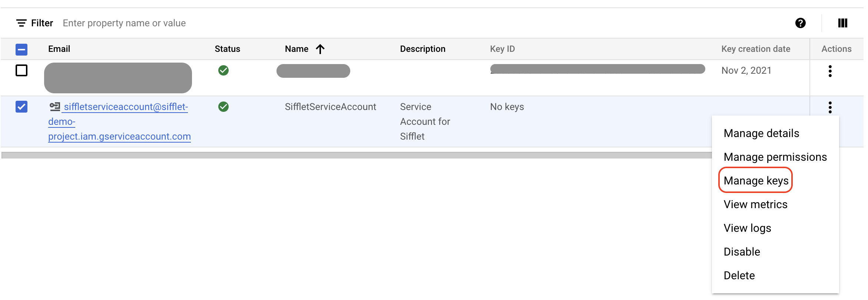Open the first row's three-dot actions menu
Screen dimensions: 868x300
click(830, 71)
